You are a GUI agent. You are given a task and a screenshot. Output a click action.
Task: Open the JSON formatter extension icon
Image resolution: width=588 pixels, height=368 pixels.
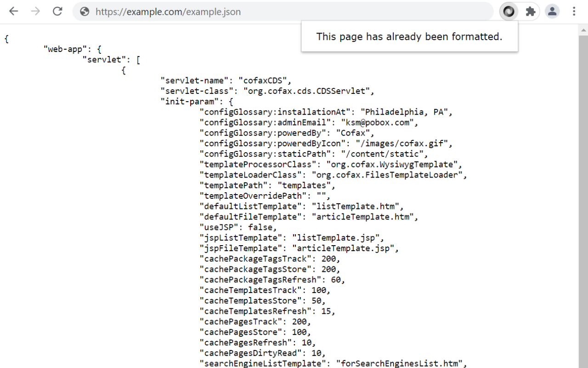point(509,11)
